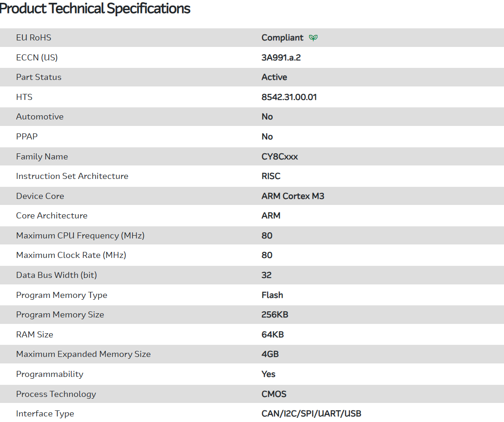Click the Active part status value
The image size is (504, 422).
[x=274, y=77]
